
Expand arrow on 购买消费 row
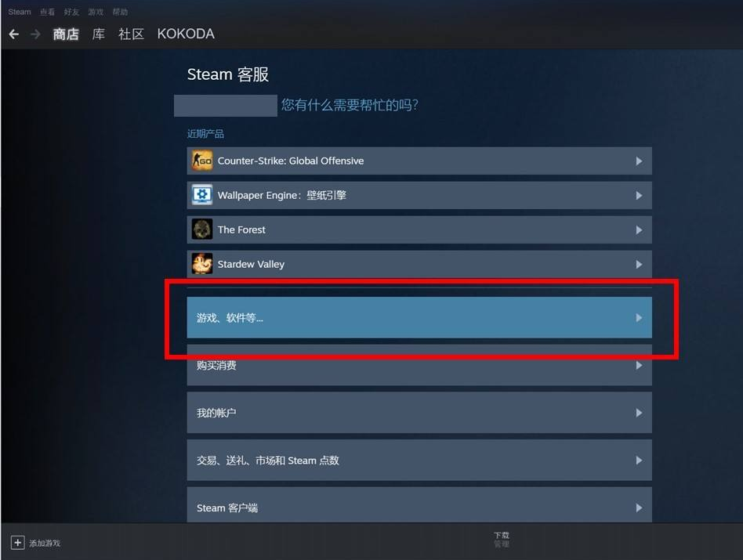click(x=640, y=366)
